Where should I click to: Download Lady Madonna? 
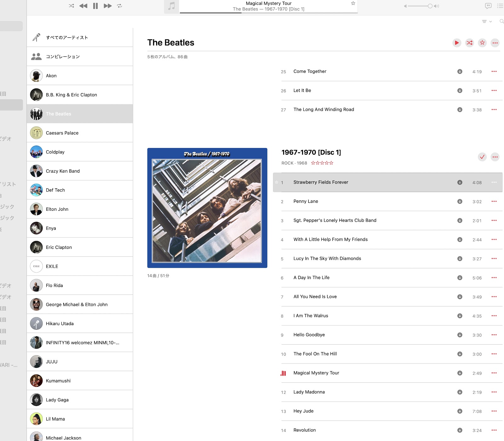pyautogui.click(x=460, y=392)
